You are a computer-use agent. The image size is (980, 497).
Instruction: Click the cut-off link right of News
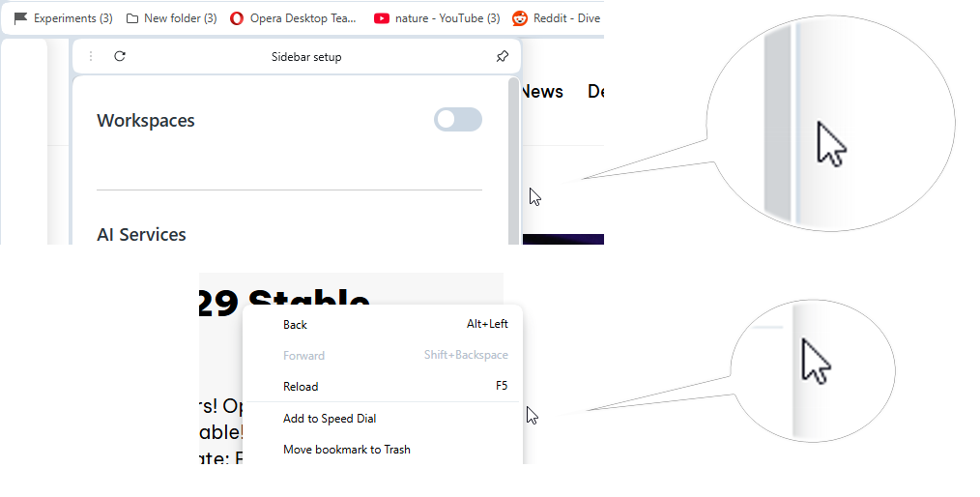tap(595, 92)
